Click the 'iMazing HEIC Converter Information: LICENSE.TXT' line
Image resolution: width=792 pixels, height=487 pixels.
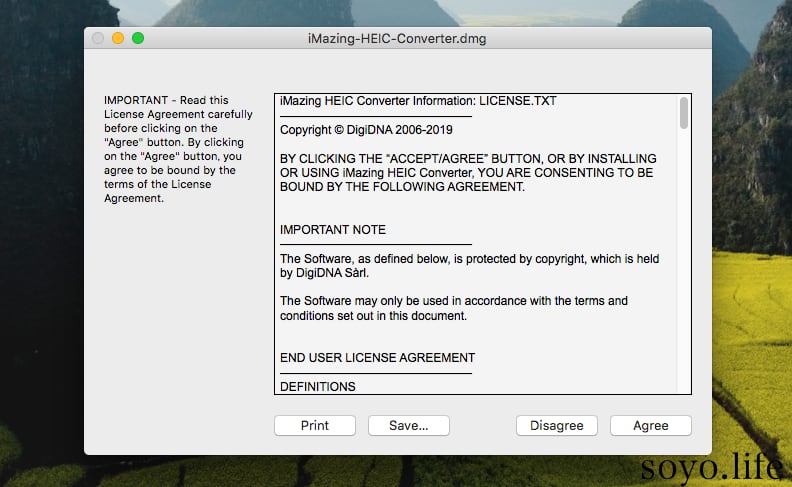[x=418, y=101]
